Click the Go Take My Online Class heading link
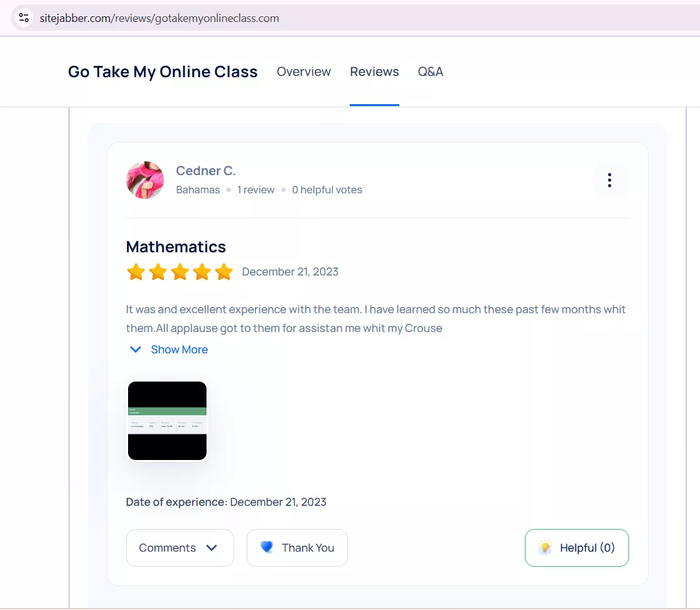Image resolution: width=700 pixels, height=610 pixels. (x=163, y=72)
